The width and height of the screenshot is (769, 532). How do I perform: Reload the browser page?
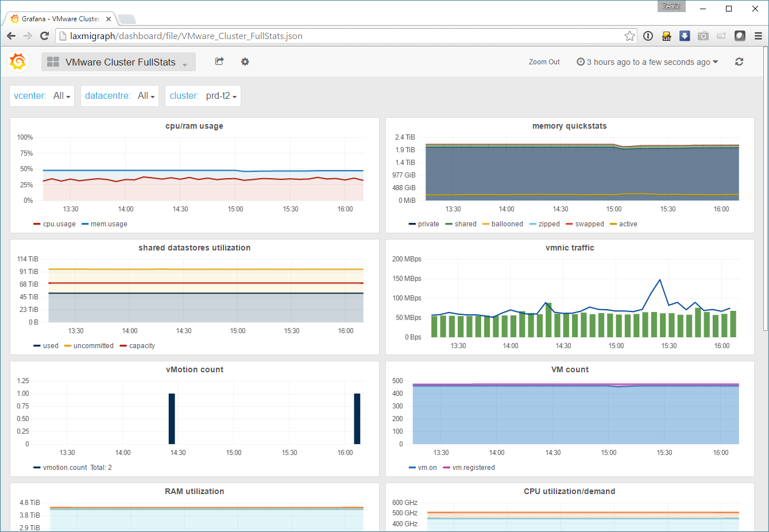point(44,36)
